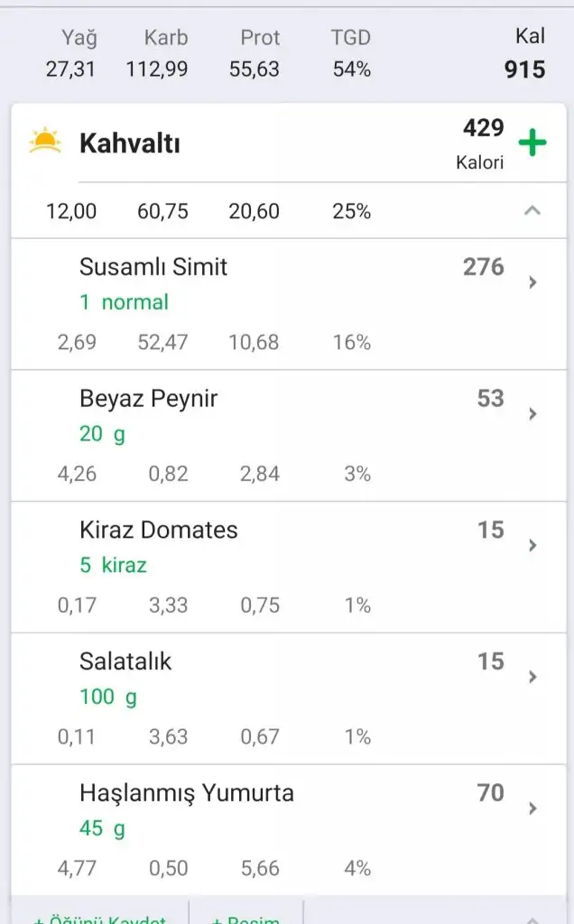Collapse the Kahvaltı meal section
This screenshot has height=924, width=574.
[x=532, y=211]
